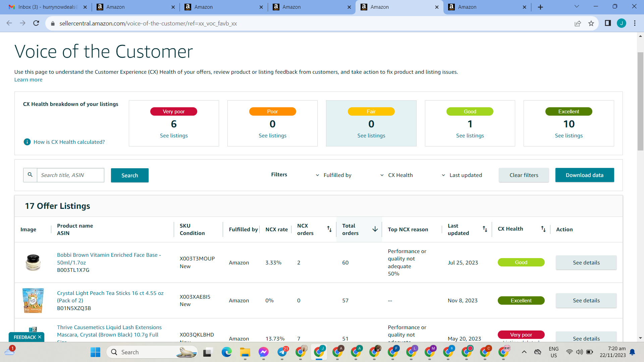This screenshot has width=644, height=362.
Task: Close the active Amazon tab
Action: (x=437, y=7)
